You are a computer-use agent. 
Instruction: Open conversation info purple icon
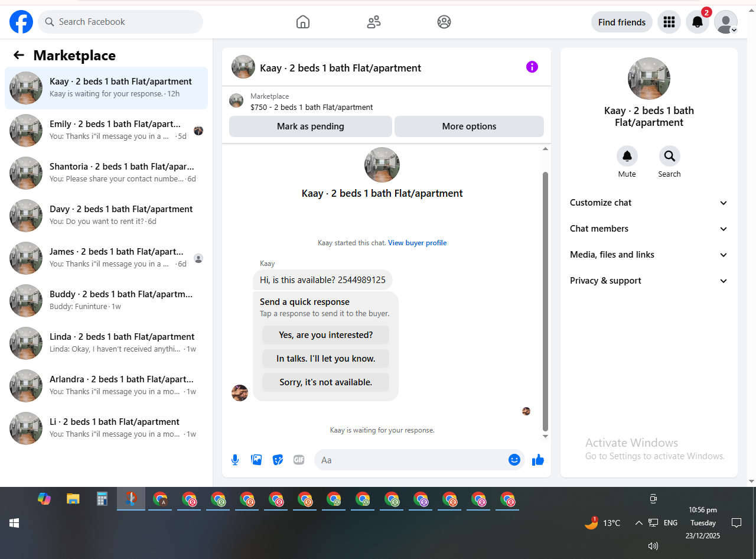click(532, 67)
